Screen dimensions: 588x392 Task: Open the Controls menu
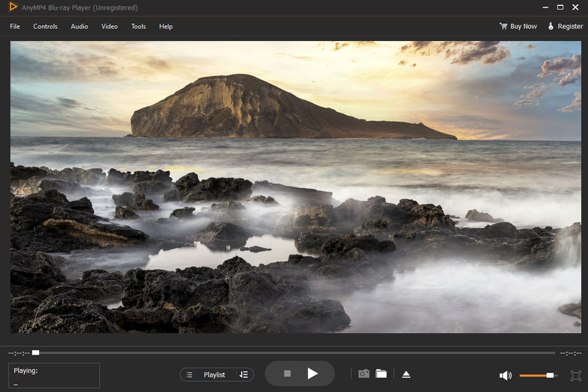(x=45, y=26)
